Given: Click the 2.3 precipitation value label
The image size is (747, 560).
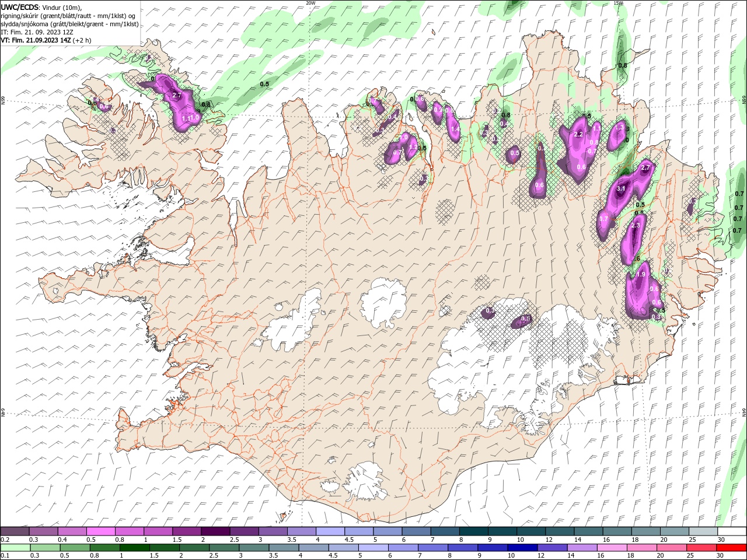Looking at the screenshot, I should [x=636, y=225].
